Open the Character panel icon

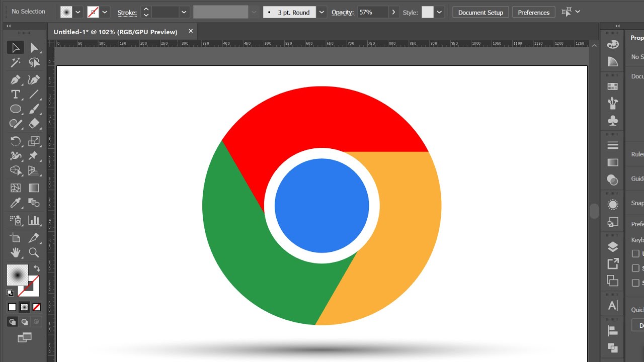(x=613, y=305)
